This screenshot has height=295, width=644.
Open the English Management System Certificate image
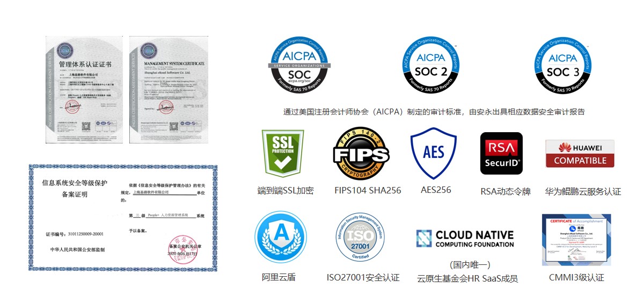[x=167, y=92]
